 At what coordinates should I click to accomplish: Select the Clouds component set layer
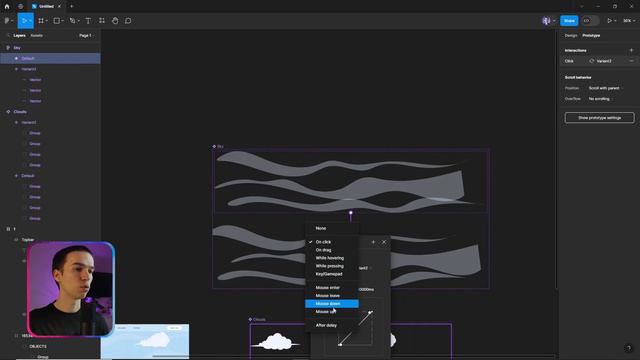pyautogui.click(x=50, y=112)
